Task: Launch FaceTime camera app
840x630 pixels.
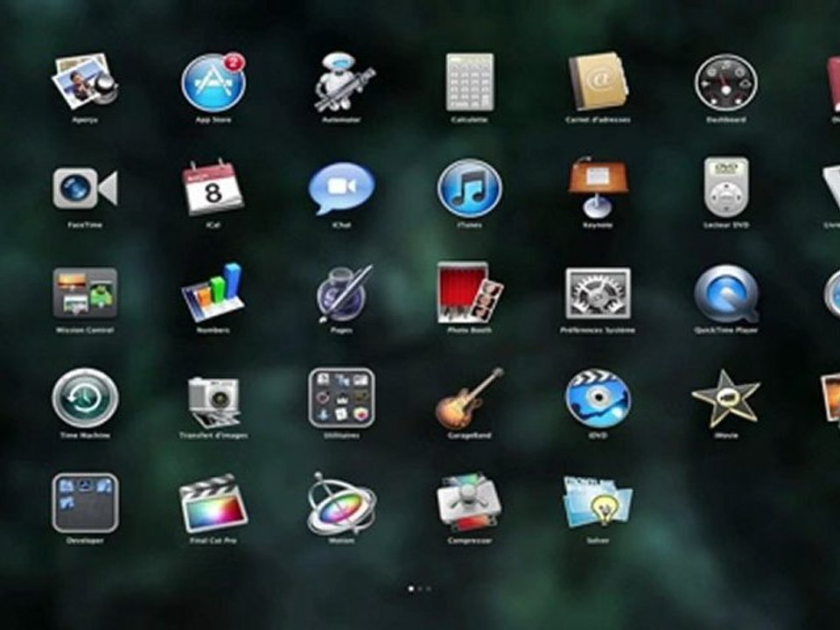Action: coord(85,187)
